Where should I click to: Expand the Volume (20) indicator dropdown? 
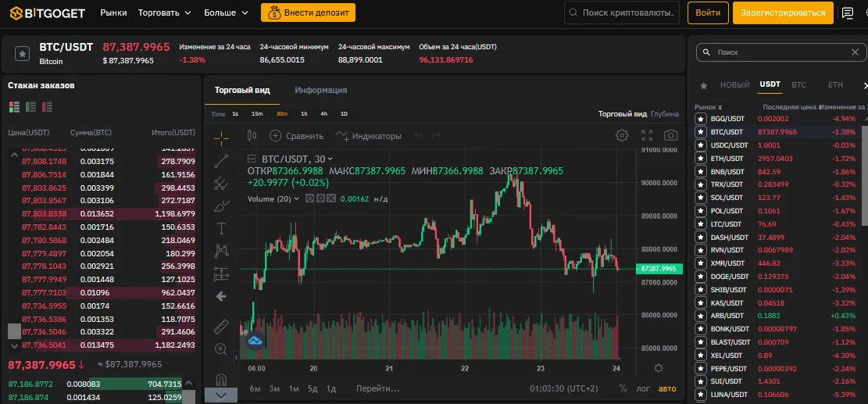(x=296, y=198)
